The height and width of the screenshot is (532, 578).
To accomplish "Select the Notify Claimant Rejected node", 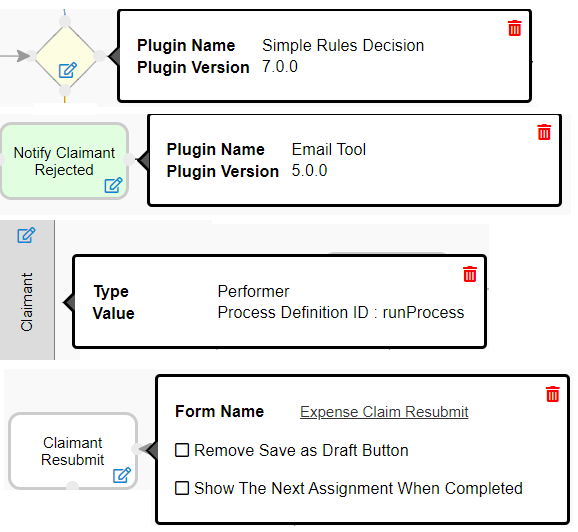I will coord(65,161).
